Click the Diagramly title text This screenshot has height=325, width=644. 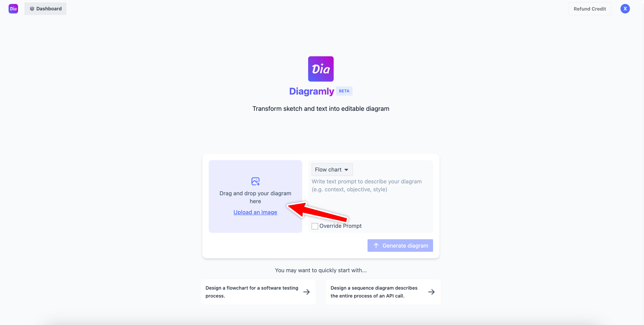(311, 91)
